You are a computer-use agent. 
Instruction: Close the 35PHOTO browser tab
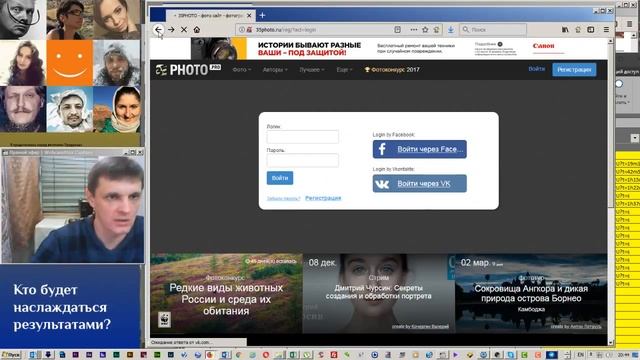(249, 16)
